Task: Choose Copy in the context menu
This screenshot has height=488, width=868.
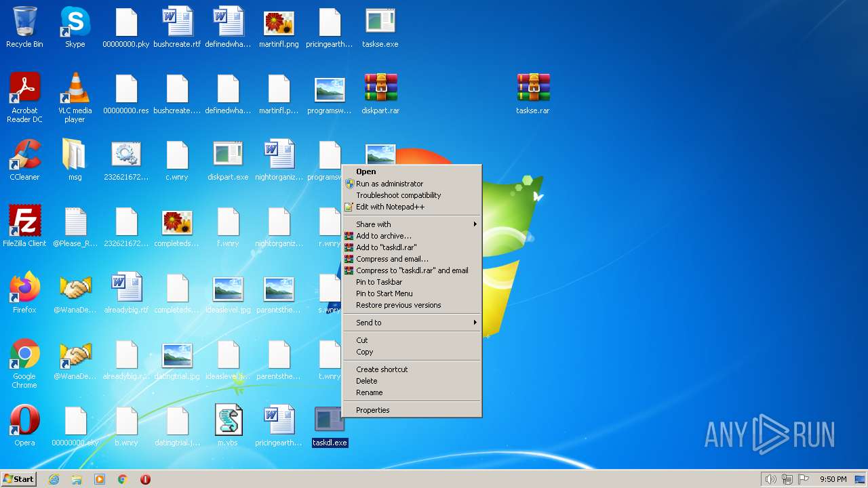Action: click(412, 352)
